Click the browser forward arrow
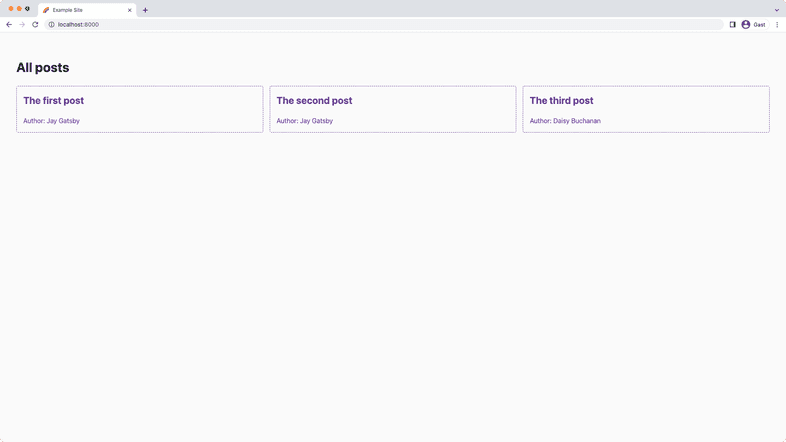 (22, 24)
